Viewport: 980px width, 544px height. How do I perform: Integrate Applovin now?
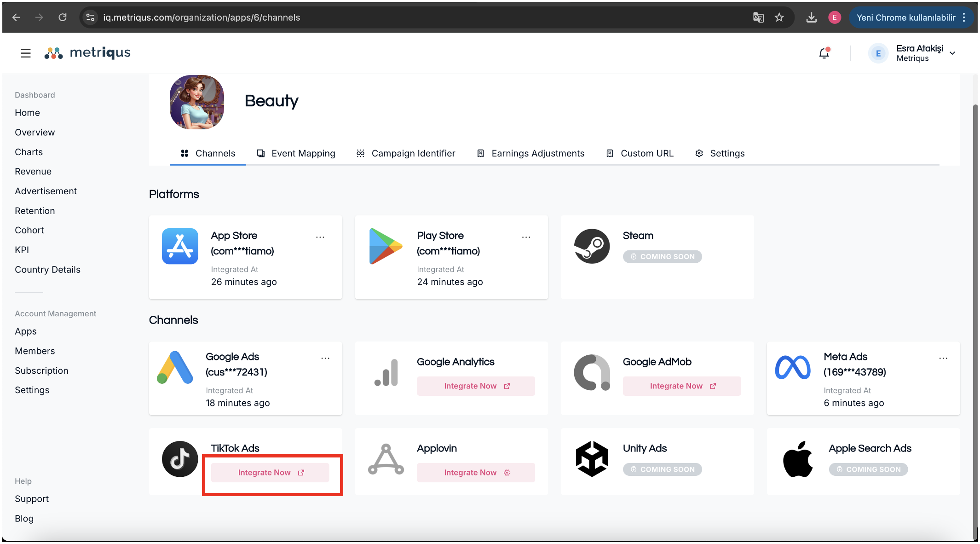476,473
